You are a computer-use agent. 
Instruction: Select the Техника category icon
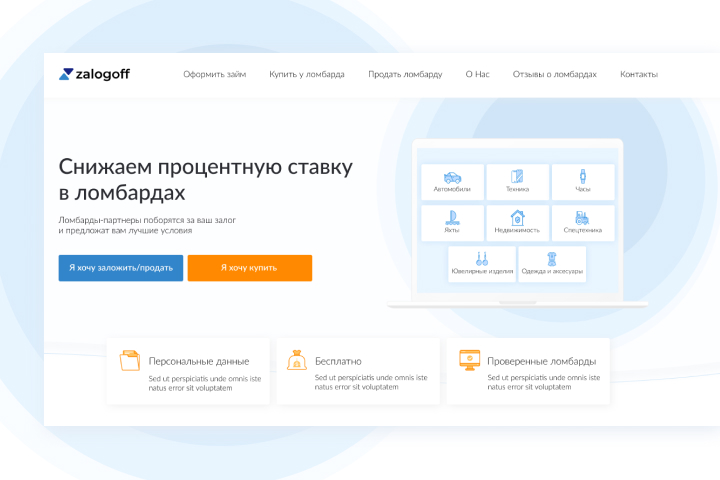click(x=518, y=176)
